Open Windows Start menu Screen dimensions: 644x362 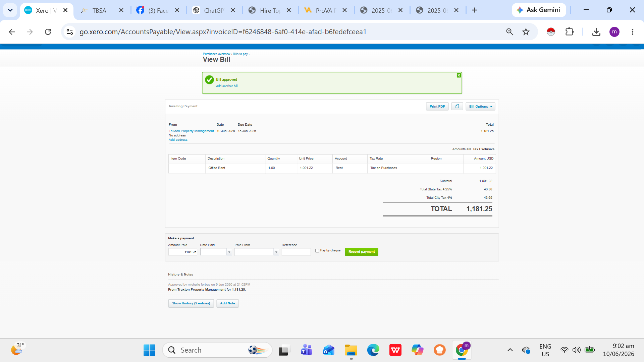pos(149,350)
